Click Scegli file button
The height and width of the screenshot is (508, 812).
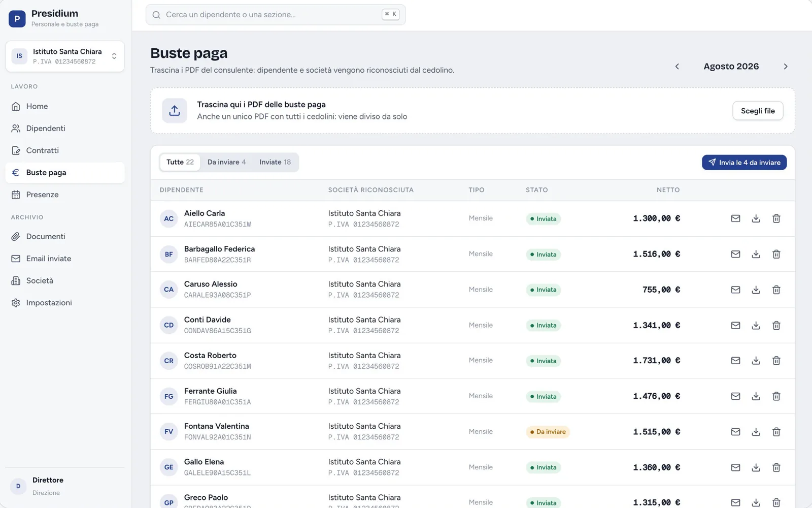(x=758, y=111)
